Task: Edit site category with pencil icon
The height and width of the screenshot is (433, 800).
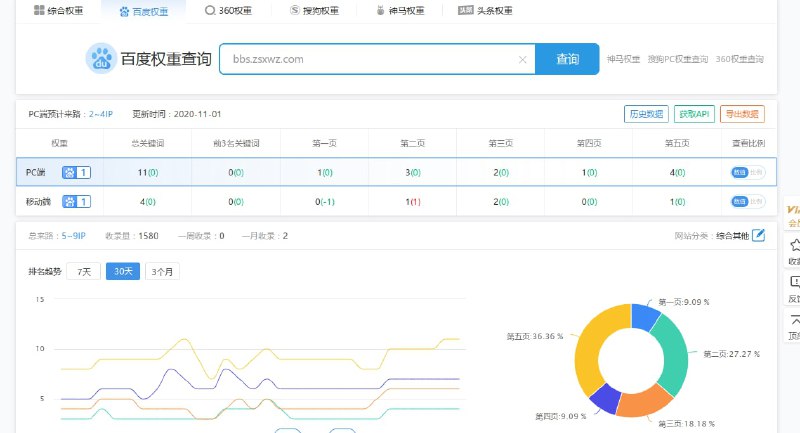Action: point(759,235)
